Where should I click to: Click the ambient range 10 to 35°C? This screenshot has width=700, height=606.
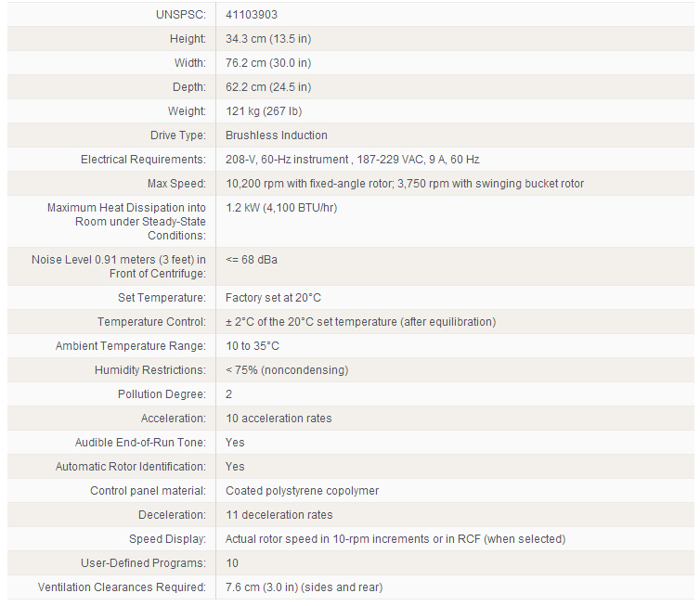[x=253, y=346]
